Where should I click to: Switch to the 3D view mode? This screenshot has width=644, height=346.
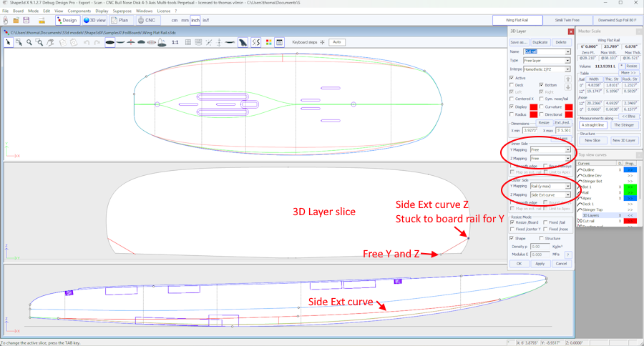point(95,21)
